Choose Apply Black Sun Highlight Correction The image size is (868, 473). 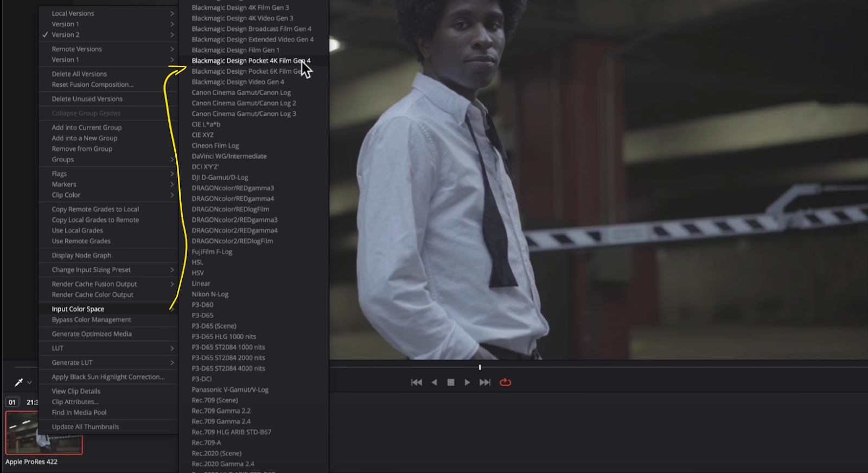108,377
